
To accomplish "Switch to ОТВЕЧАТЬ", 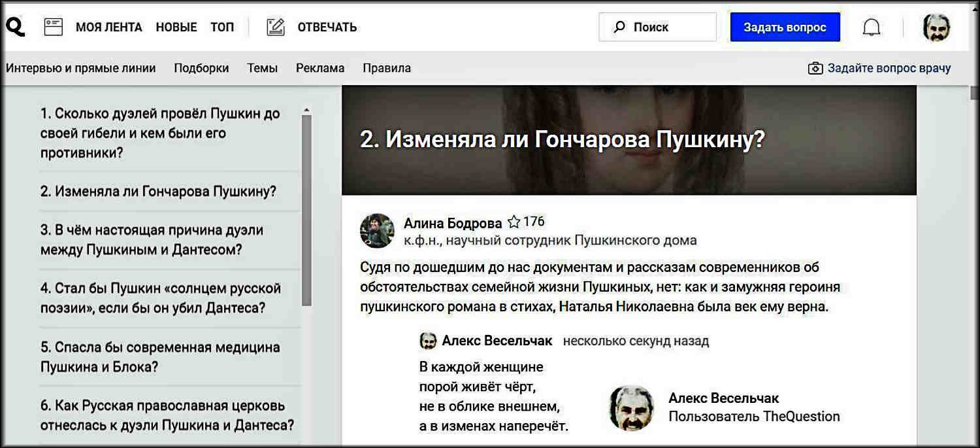I will [x=327, y=27].
